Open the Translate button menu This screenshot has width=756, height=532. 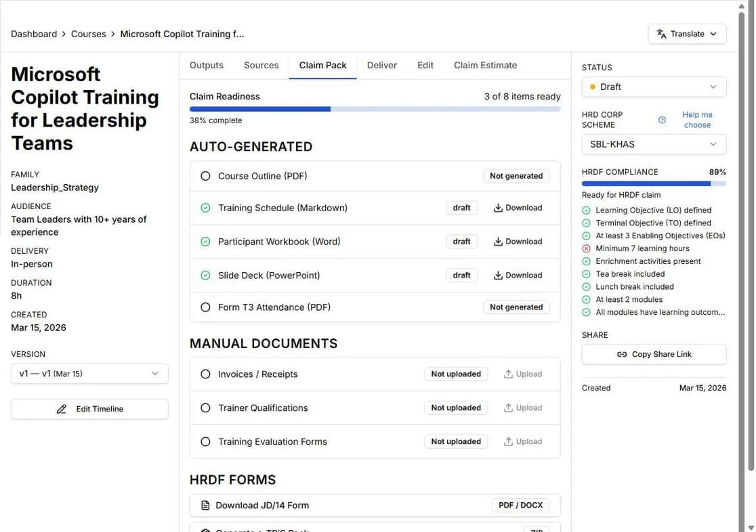click(x=687, y=34)
